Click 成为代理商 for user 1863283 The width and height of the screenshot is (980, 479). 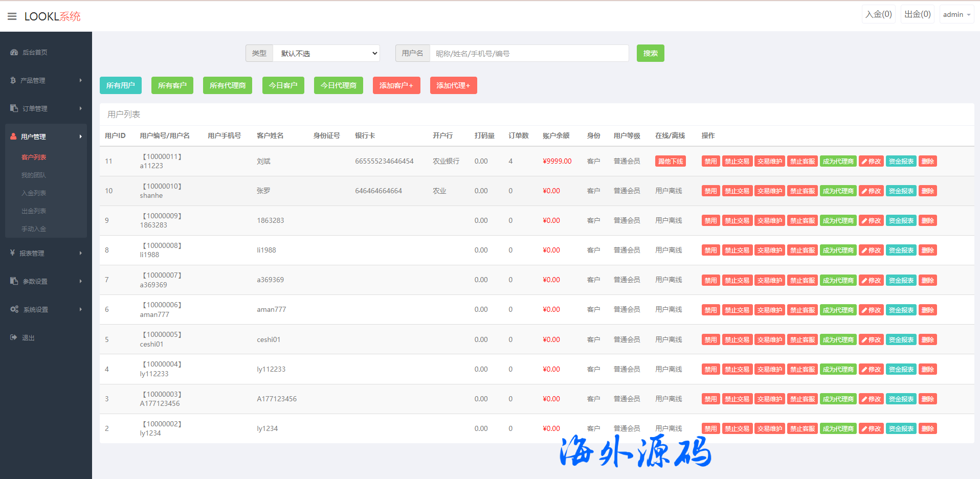[838, 221]
